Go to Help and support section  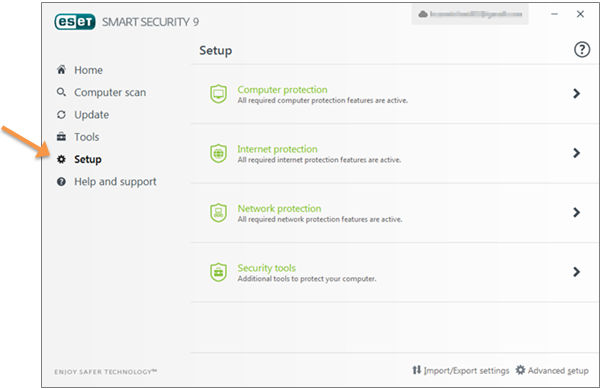115,182
